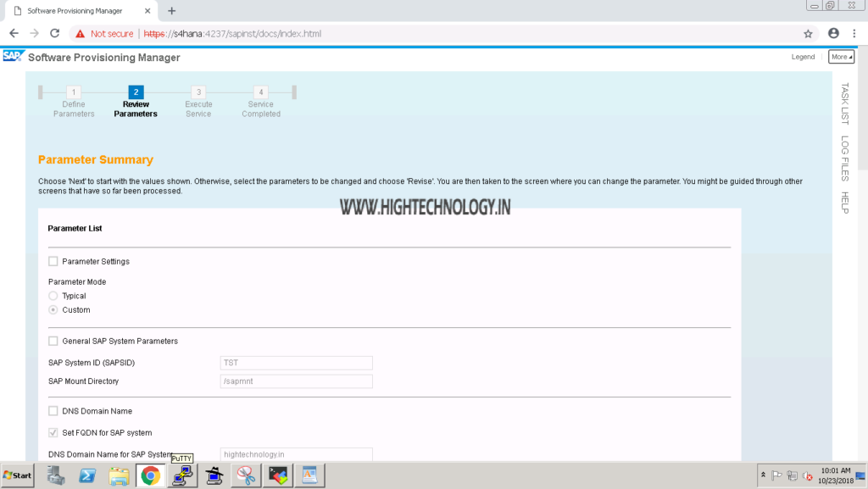Click the Parameter List heading
Image resolution: width=868 pixels, height=489 pixels.
click(75, 228)
